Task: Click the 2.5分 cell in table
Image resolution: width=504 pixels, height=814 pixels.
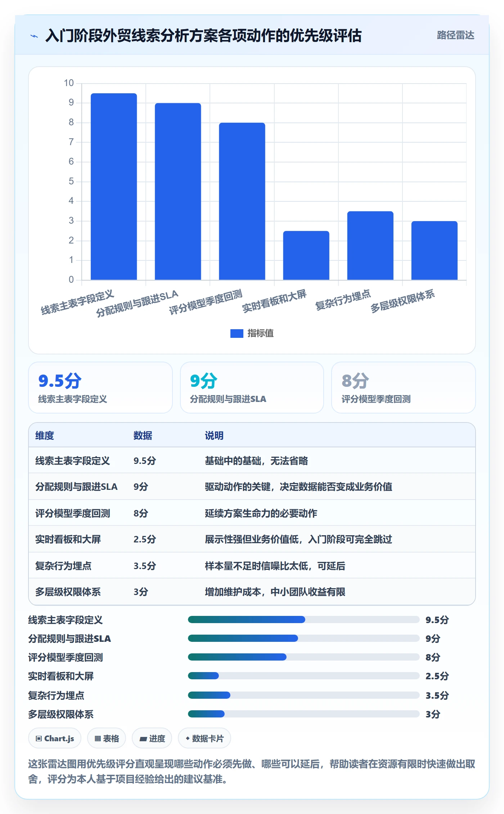Action: 145,539
